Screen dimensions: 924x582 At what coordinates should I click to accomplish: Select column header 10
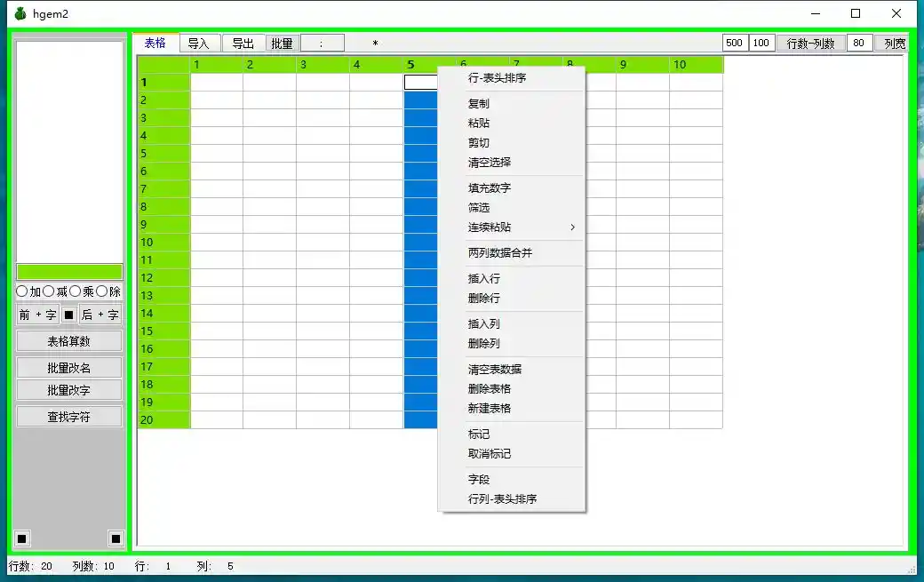(x=696, y=65)
